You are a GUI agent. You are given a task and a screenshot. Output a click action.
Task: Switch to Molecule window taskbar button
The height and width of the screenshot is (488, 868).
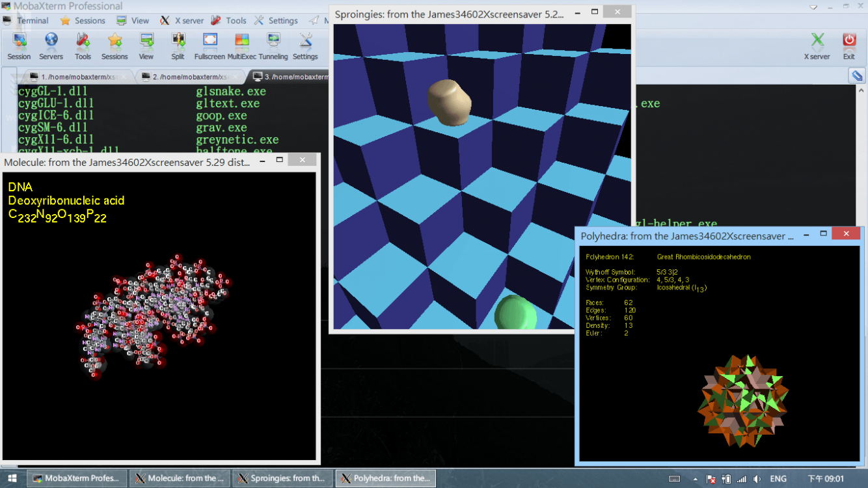coord(179,478)
